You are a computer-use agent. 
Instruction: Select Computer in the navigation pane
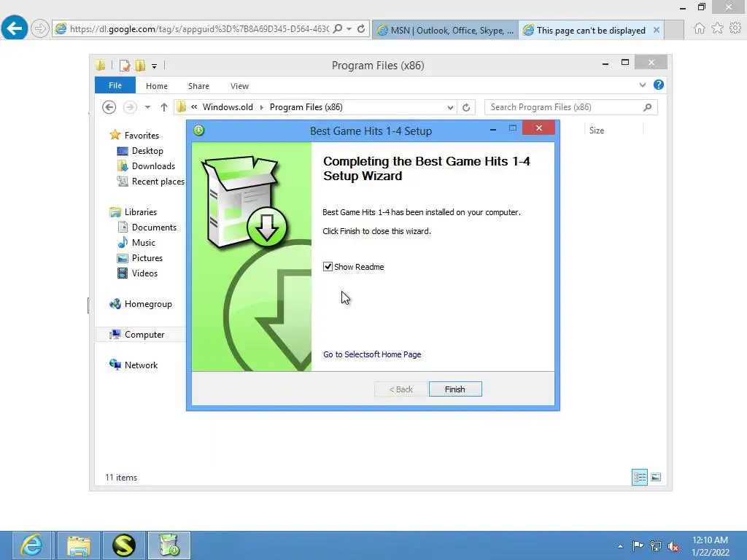[x=144, y=334]
